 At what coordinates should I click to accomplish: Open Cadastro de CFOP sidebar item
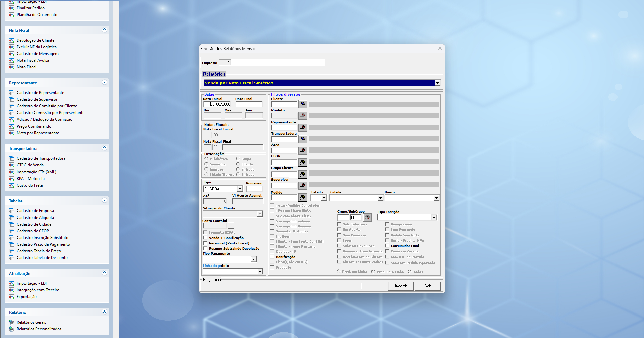(33, 231)
